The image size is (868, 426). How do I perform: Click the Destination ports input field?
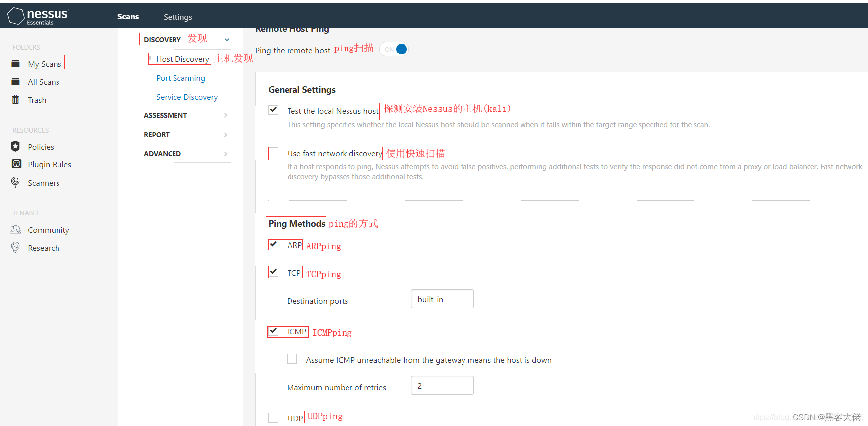coord(442,299)
